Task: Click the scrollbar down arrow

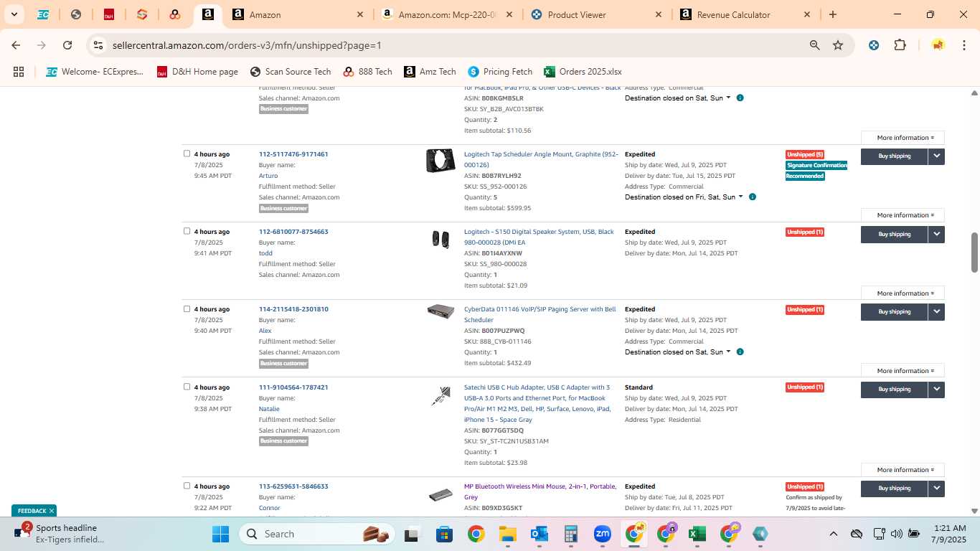Action: 974,511
